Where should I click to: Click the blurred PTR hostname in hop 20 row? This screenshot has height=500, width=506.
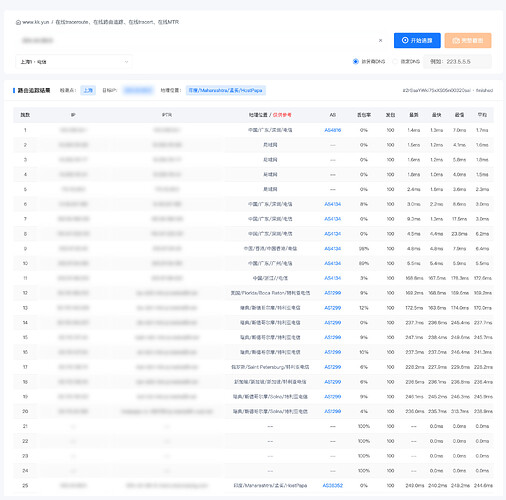(x=167, y=411)
